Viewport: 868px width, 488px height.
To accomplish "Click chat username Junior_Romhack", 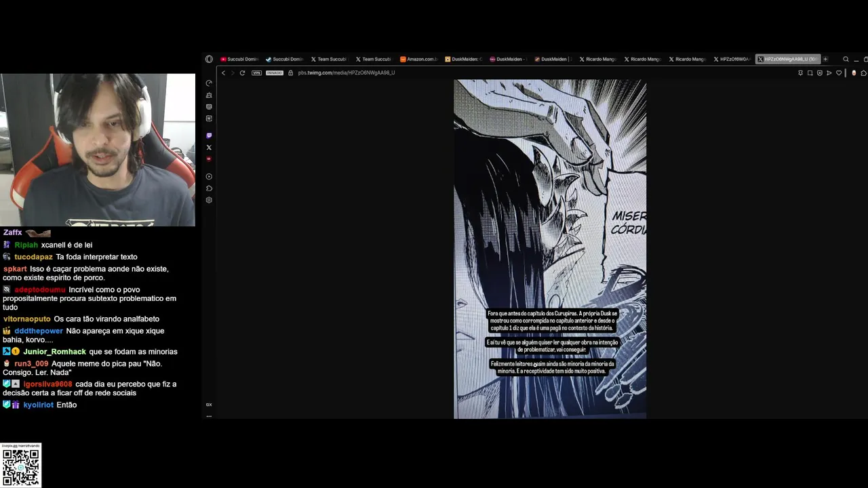I will [54, 352].
